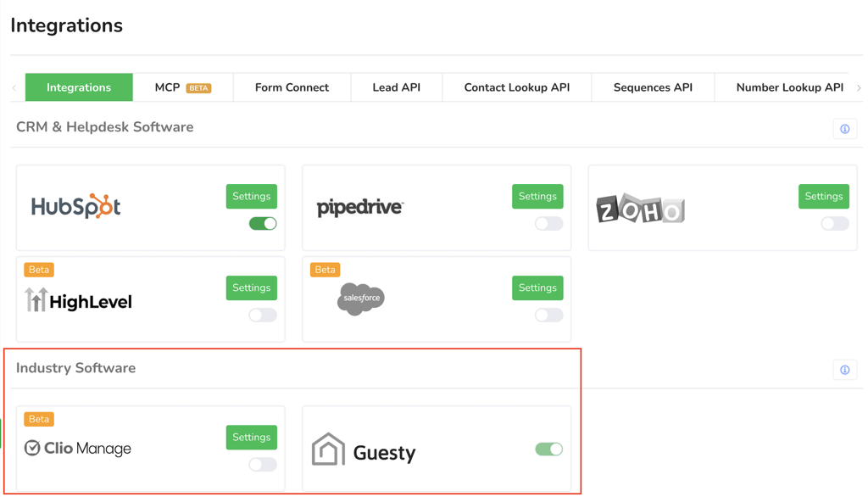This screenshot has width=868, height=497.
Task: Open the Form Connect tab
Action: [x=292, y=87]
